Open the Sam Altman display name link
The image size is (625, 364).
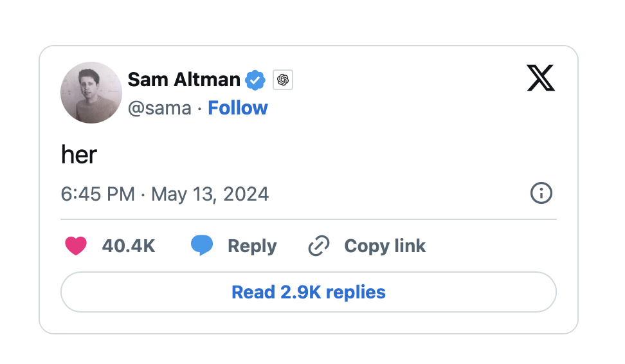tap(184, 80)
